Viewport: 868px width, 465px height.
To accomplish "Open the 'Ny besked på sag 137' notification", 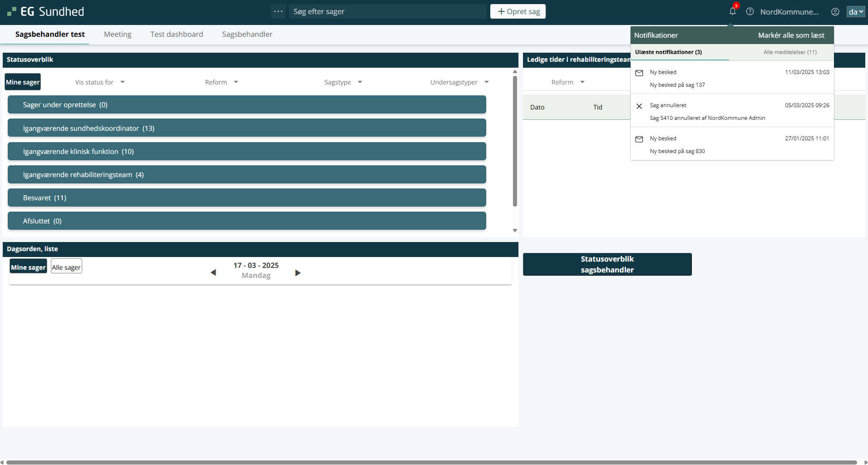I will click(x=732, y=78).
